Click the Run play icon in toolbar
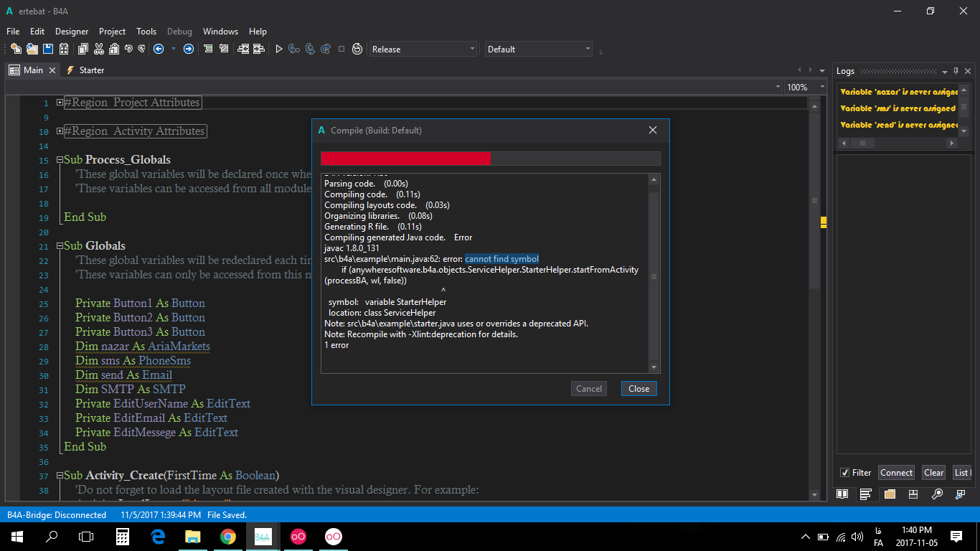The height and width of the screenshot is (551, 980). pos(279,49)
